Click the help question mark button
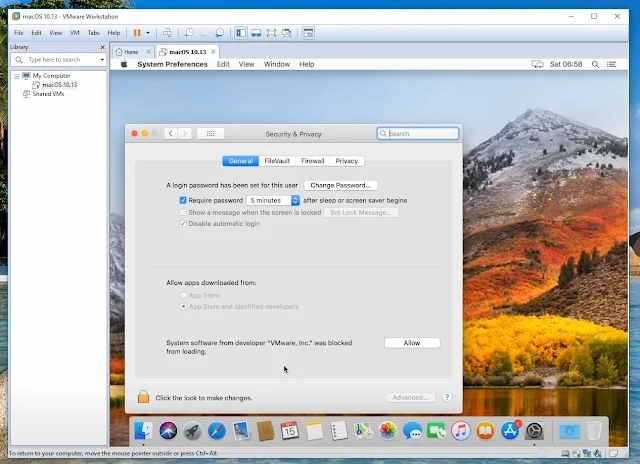The image size is (640, 464). pyautogui.click(x=447, y=397)
